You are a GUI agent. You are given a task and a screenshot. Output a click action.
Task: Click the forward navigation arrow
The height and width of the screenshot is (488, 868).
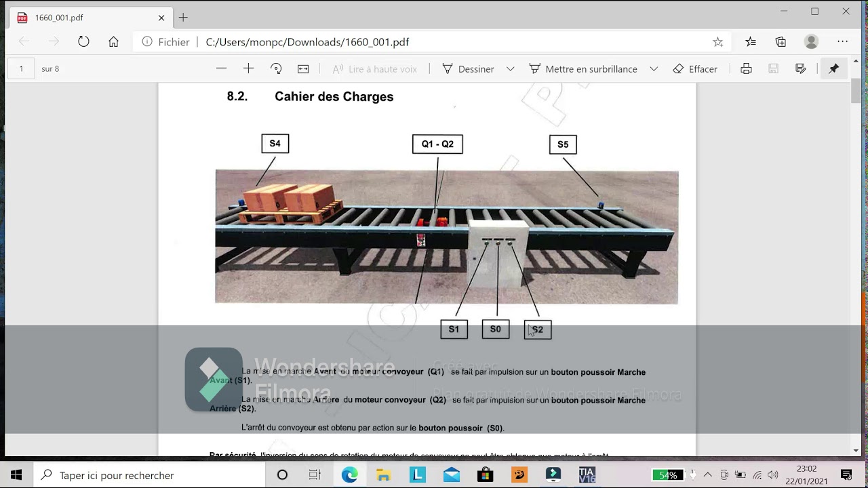(x=54, y=41)
